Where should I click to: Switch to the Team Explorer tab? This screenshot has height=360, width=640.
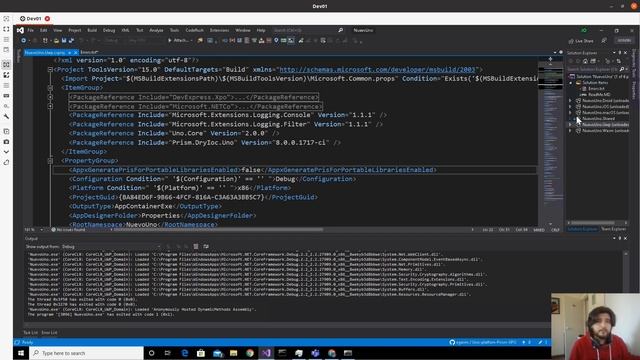(x=613, y=229)
